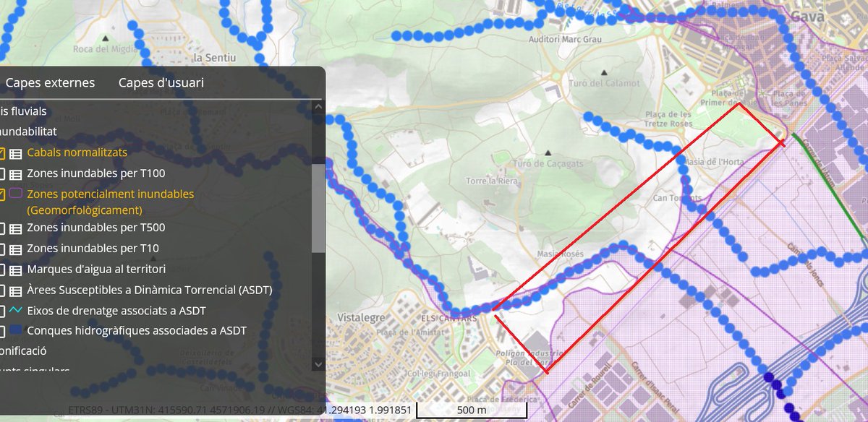This screenshot has width=868, height=422.
Task: Click the table icon beside Marques d'aigua
Action: [x=15, y=270]
